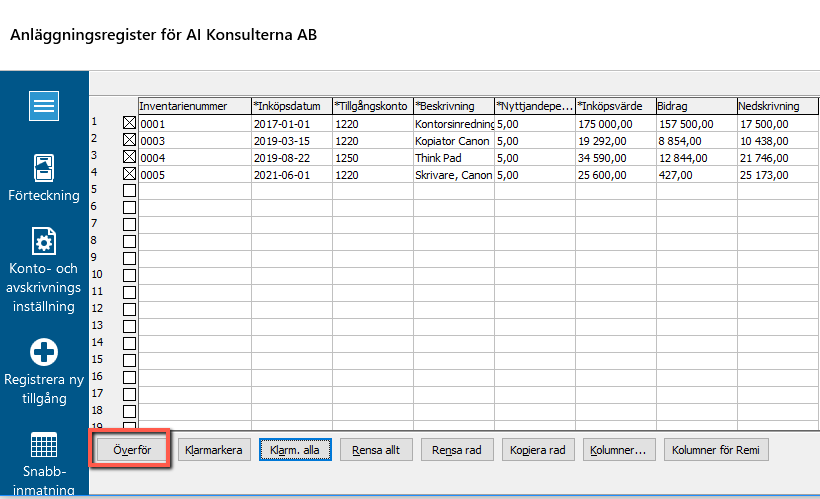Open the Kolumner... dialog button
The width and height of the screenshot is (820, 499).
click(619, 450)
